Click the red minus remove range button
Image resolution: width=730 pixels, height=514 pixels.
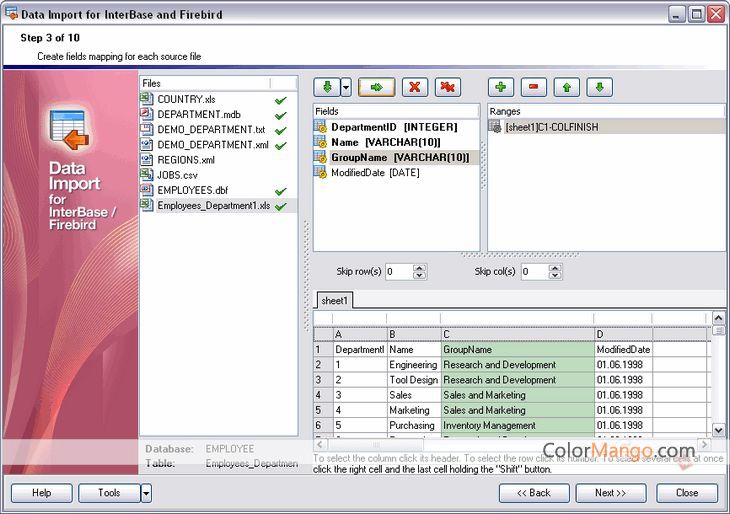pos(534,87)
